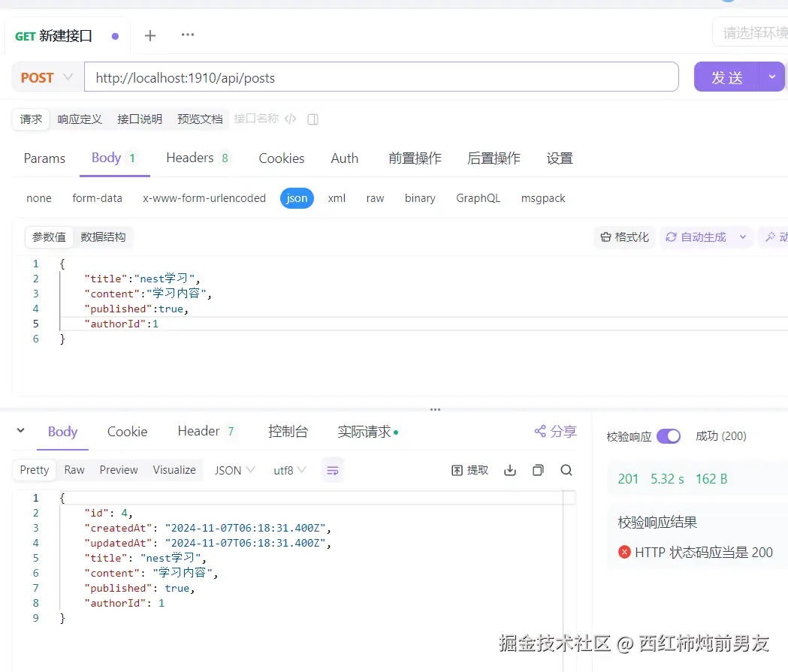Select the Pretty response view
The height and width of the screenshot is (672, 788).
point(34,469)
